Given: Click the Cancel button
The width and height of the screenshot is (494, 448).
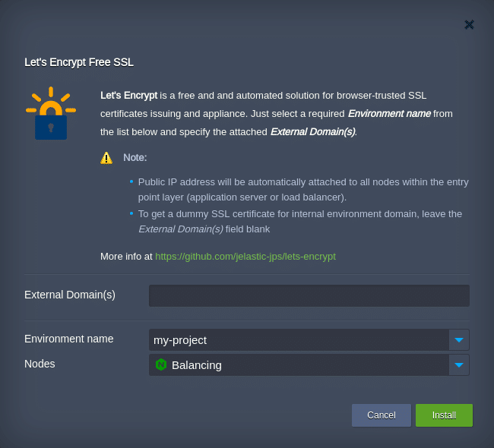Looking at the screenshot, I should point(382,415).
